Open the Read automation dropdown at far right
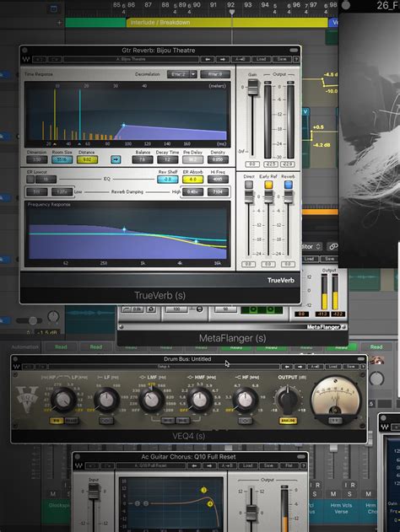Screen dimensions: 400x532 [376, 347]
